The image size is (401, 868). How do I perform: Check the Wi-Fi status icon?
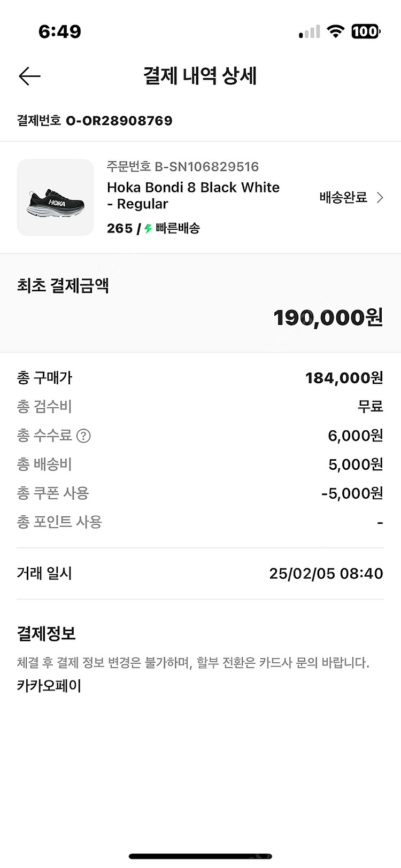[x=336, y=32]
